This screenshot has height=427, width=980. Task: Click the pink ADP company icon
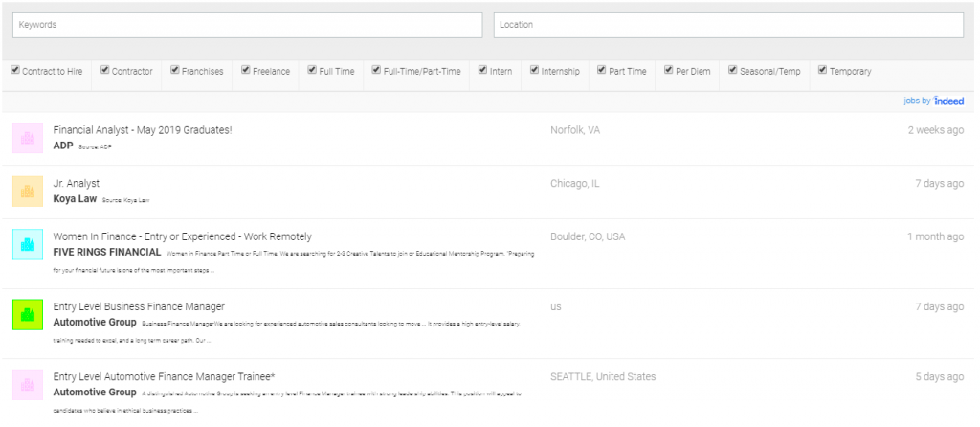tap(28, 138)
